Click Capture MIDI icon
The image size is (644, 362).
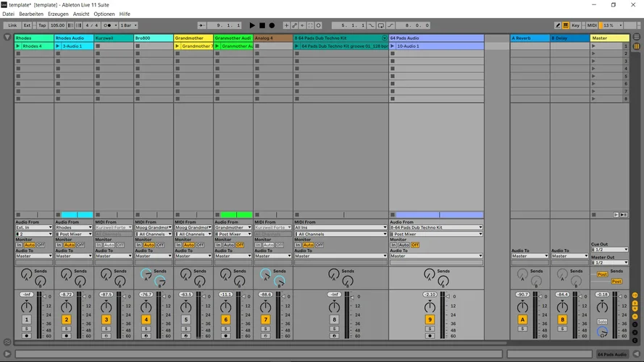point(311,25)
